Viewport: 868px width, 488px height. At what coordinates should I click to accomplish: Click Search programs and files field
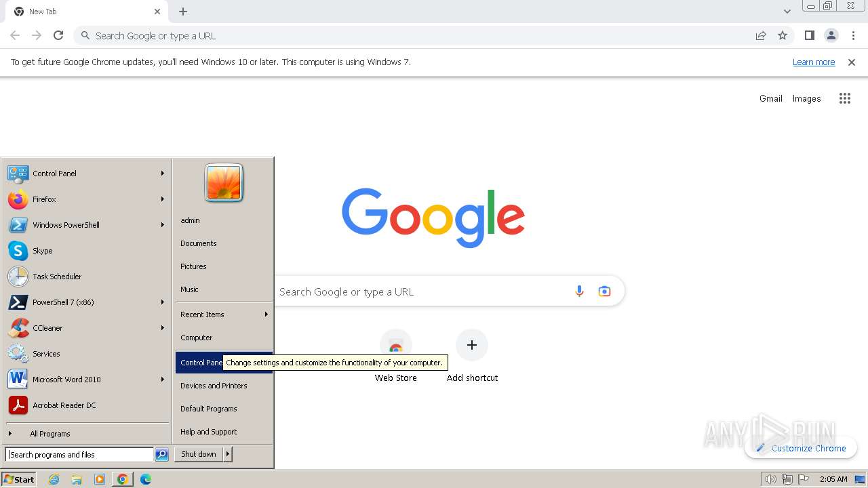pyautogui.click(x=79, y=455)
